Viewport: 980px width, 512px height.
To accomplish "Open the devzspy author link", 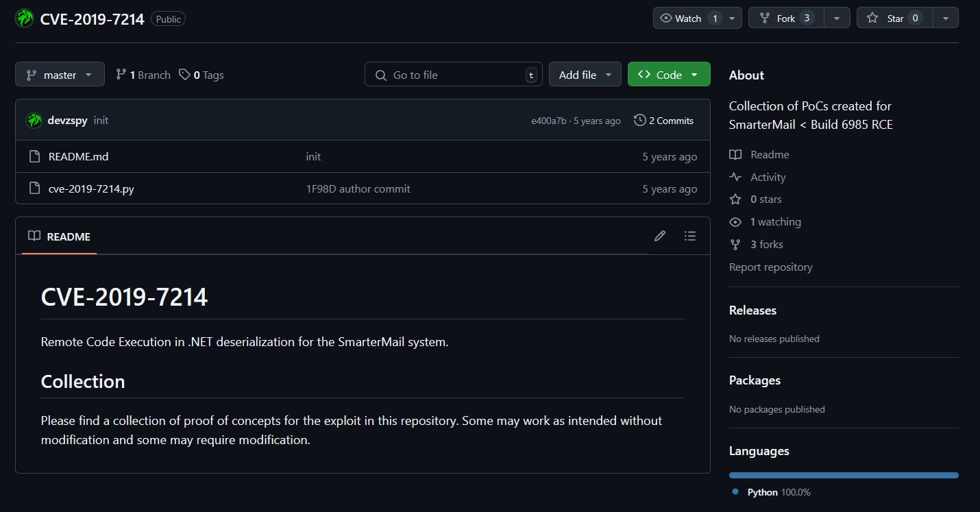I will 67,120.
